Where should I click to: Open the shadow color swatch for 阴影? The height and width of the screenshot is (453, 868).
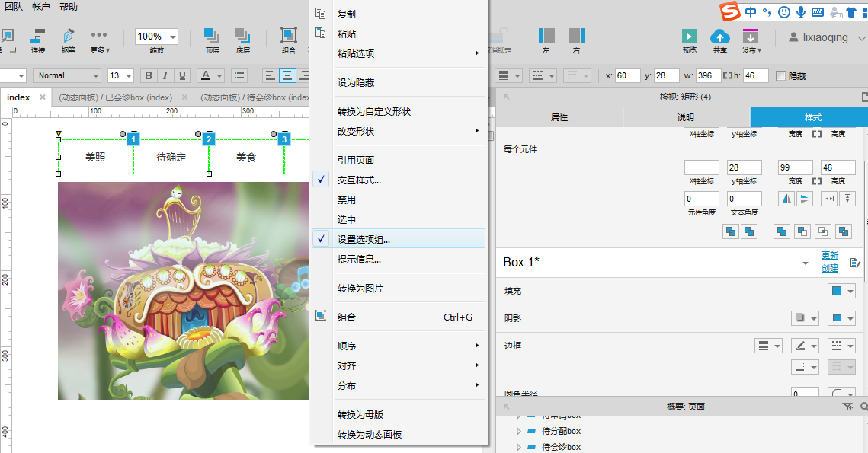coord(841,318)
